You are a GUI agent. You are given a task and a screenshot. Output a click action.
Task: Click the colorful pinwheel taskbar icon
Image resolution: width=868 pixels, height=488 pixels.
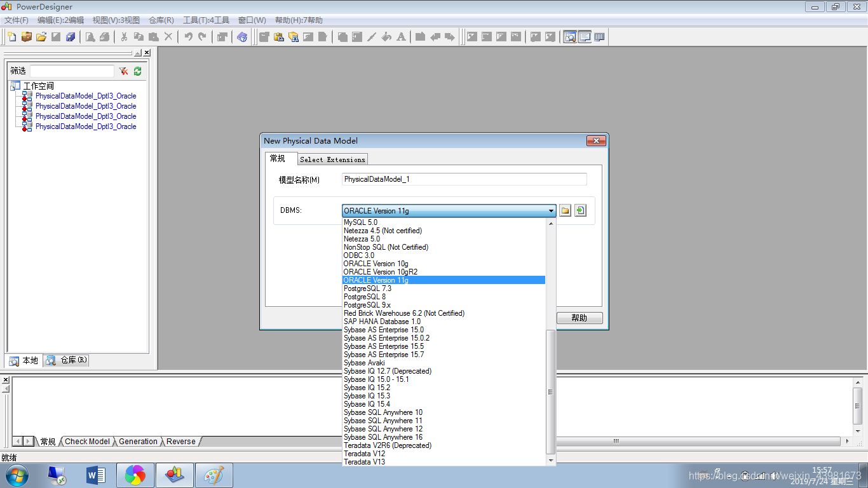135,475
